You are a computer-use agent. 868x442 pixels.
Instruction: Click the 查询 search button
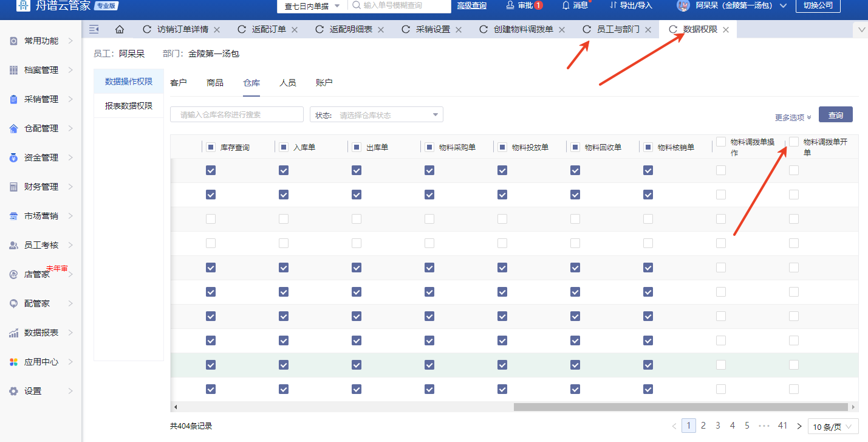pos(835,115)
